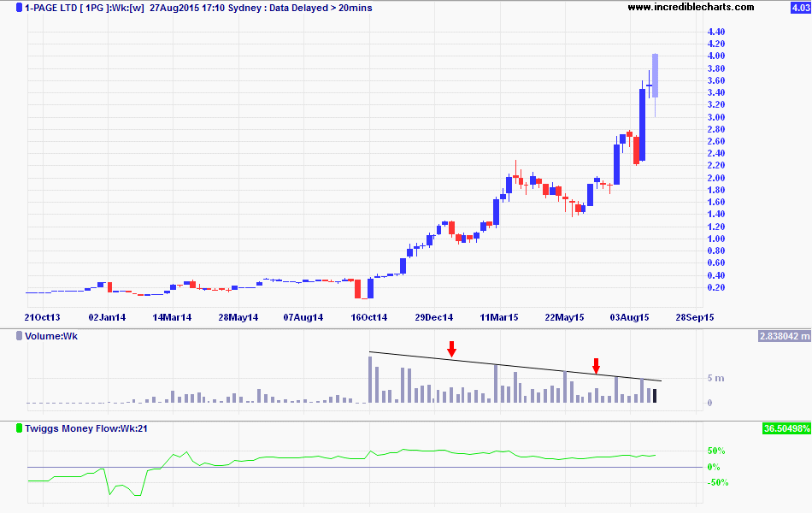The width and height of the screenshot is (812, 513).
Task: Click the 0.20 price axis label
Action: coord(716,287)
